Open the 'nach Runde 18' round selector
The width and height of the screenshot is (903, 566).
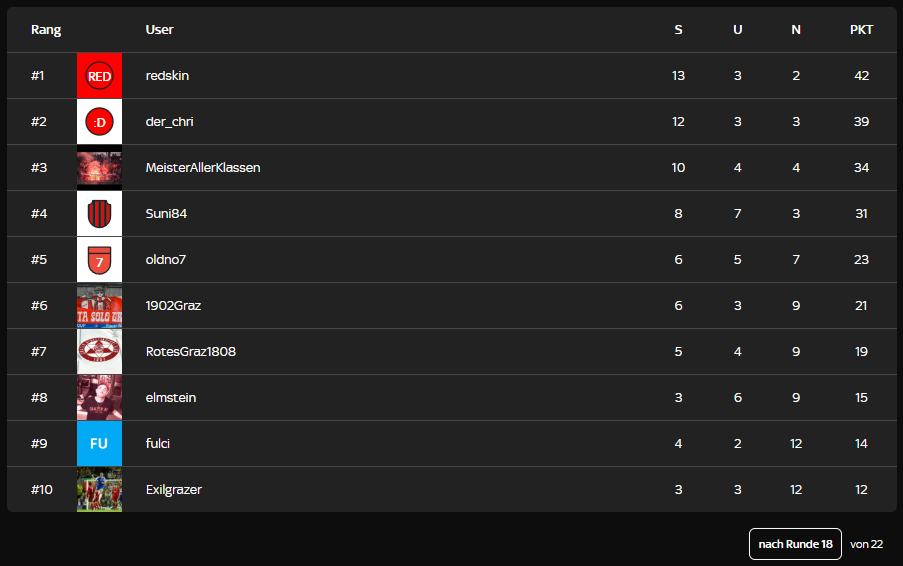795,544
